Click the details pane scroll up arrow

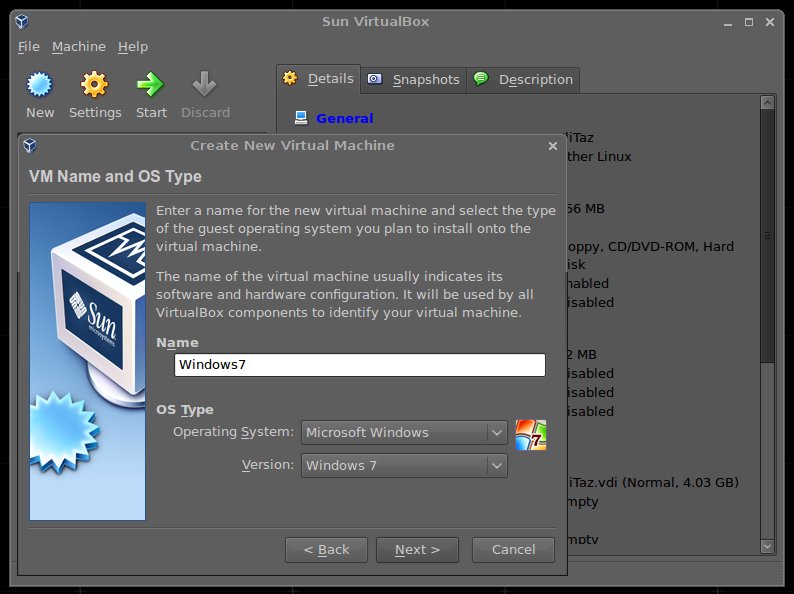pos(768,103)
